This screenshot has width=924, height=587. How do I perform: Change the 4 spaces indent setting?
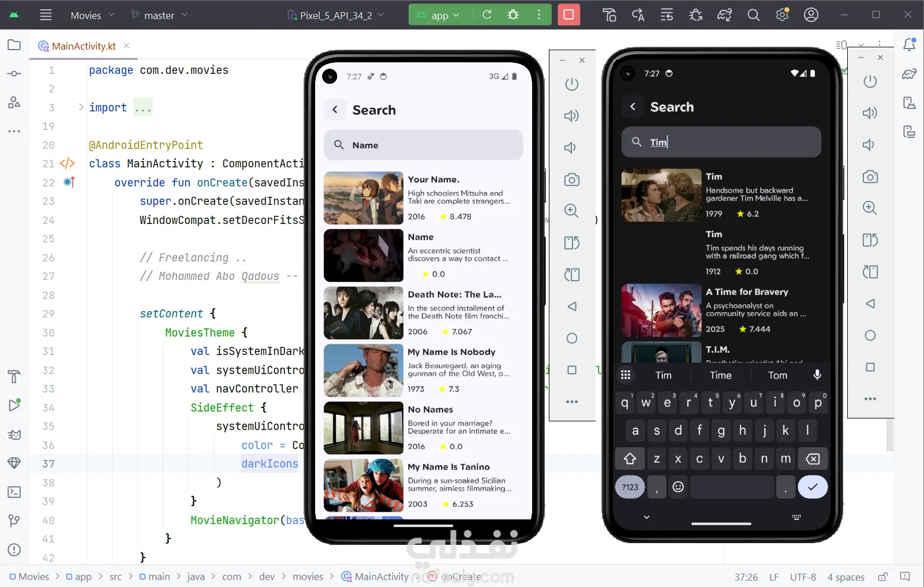click(x=846, y=577)
